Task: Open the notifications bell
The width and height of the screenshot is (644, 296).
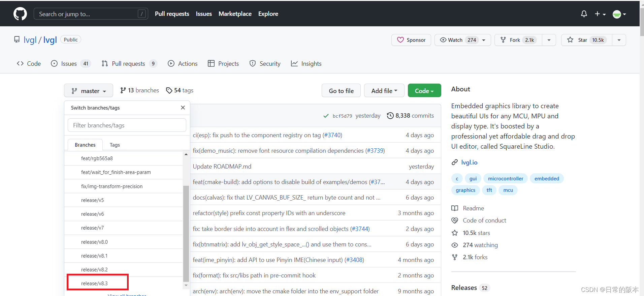Action: pos(584,14)
